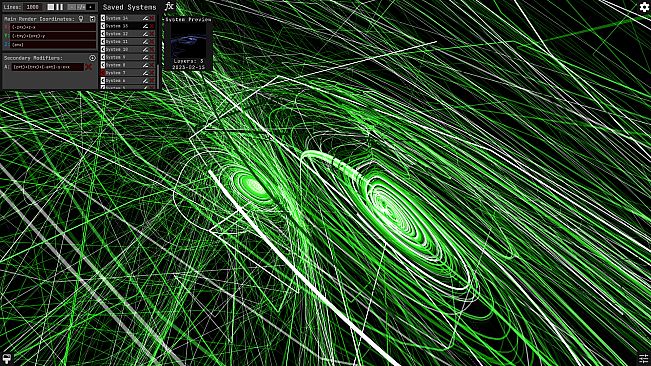The height and width of the screenshot is (366, 651).
Task: Load System 9 using its load icon
Action: coord(103,57)
